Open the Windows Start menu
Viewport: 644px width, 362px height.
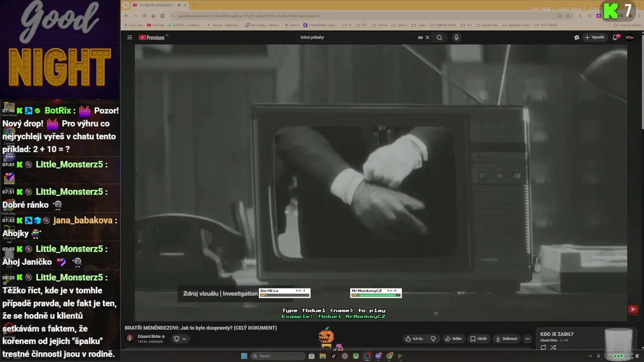tap(244, 356)
